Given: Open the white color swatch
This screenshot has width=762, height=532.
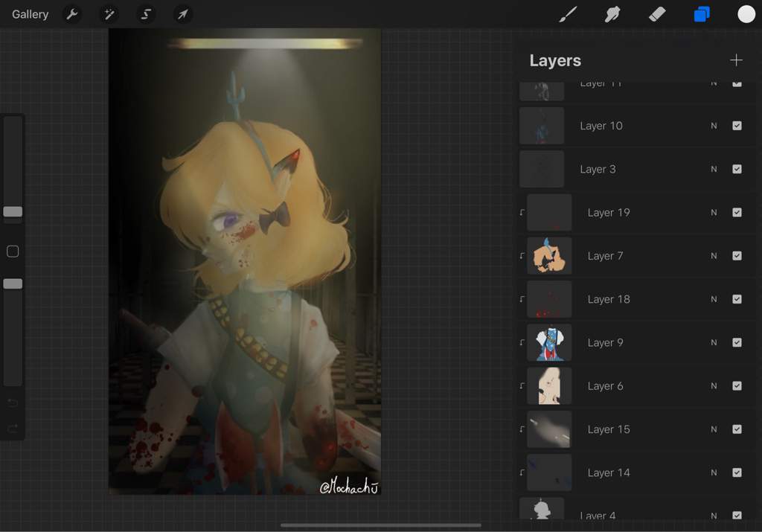Looking at the screenshot, I should coord(746,15).
